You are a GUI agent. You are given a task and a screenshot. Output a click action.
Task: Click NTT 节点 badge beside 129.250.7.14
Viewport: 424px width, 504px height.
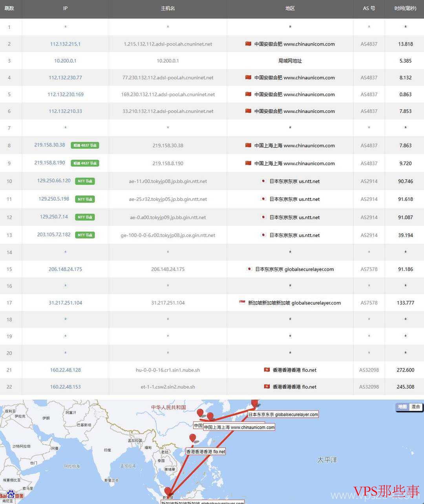(85, 217)
